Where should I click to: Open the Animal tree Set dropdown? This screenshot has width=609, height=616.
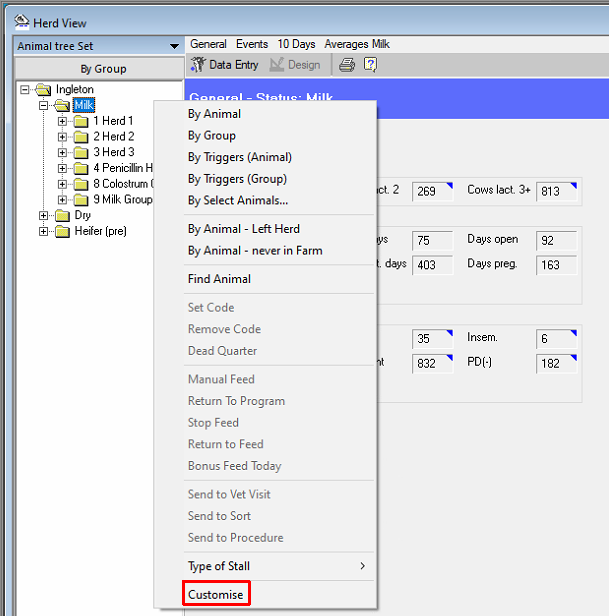tap(174, 46)
